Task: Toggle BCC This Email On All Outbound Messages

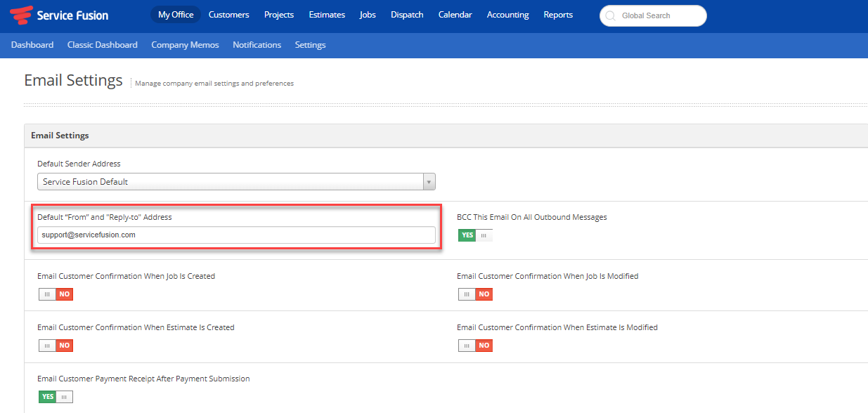Action: click(476, 235)
